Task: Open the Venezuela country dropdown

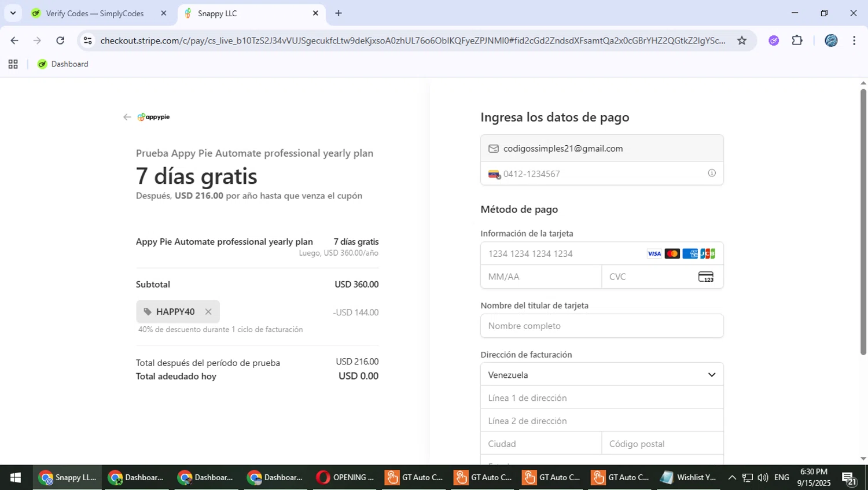Action: [x=602, y=375]
